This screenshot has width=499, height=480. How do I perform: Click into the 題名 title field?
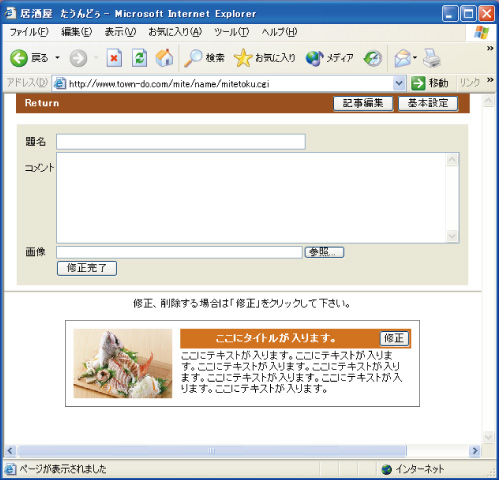tap(181, 142)
